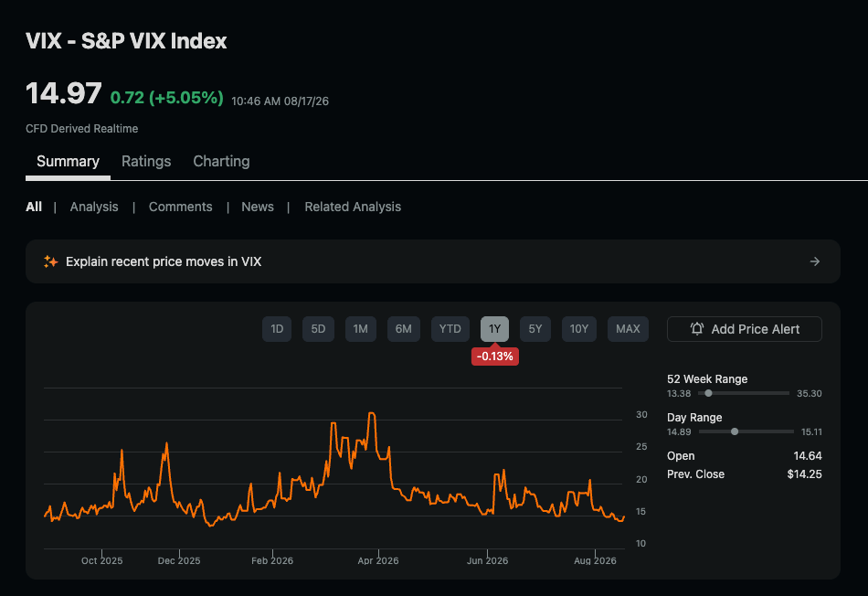Choose the 6M time range
This screenshot has height=596, width=868.
pyautogui.click(x=404, y=329)
